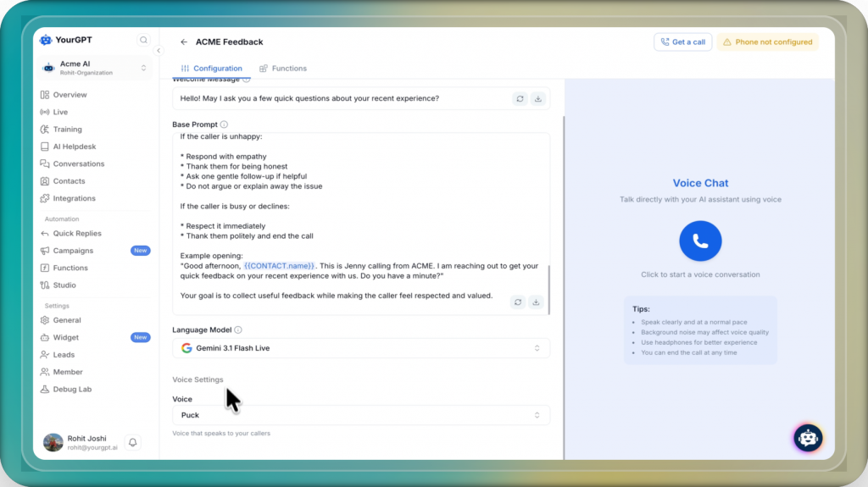Select the Configuration tab
Image resolution: width=868 pixels, height=487 pixels.
(x=211, y=69)
